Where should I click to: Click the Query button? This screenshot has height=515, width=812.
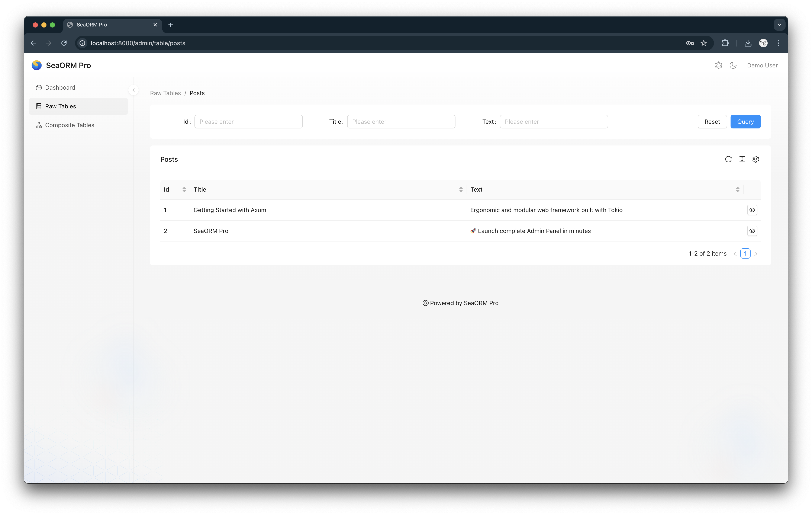(745, 122)
